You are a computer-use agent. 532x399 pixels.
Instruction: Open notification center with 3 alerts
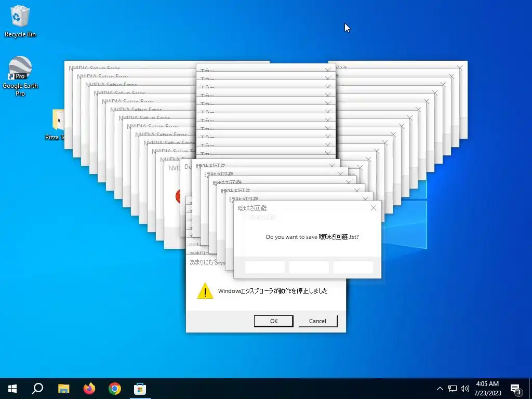516,389
